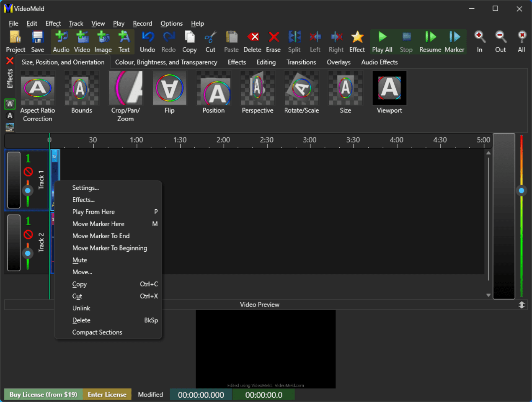Click the 2:00 mark on the timeline ruler
The image size is (532, 402).
[x=223, y=140]
